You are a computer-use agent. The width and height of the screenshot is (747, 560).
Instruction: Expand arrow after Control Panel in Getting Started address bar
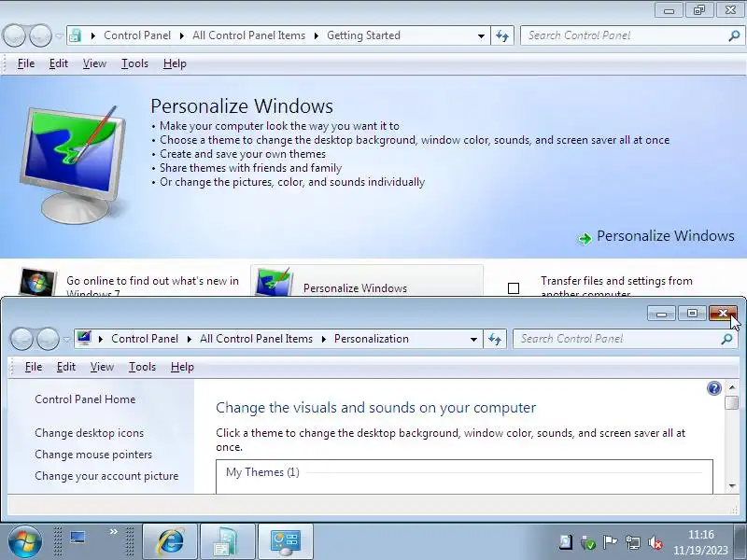point(182,35)
